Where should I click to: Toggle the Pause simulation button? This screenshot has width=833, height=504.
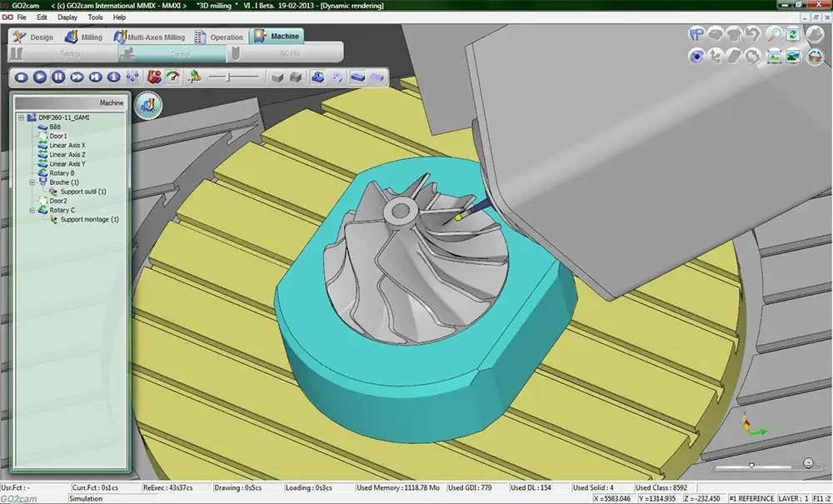57,77
